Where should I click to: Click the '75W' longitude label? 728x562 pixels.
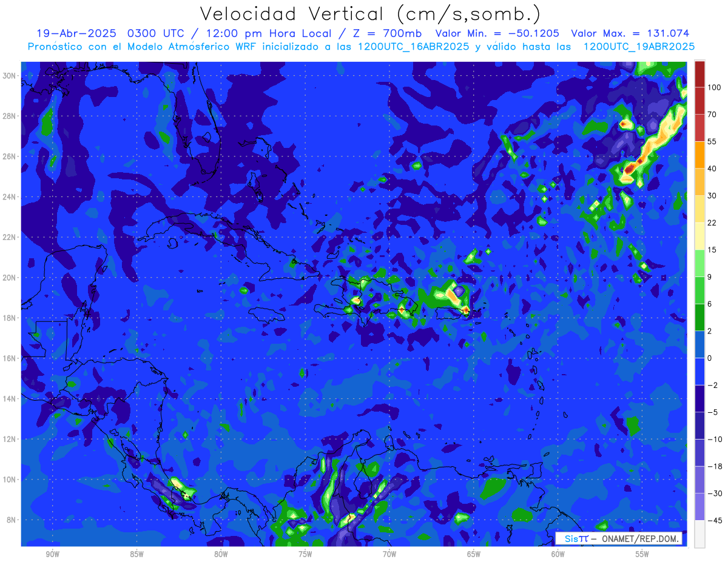[305, 554]
